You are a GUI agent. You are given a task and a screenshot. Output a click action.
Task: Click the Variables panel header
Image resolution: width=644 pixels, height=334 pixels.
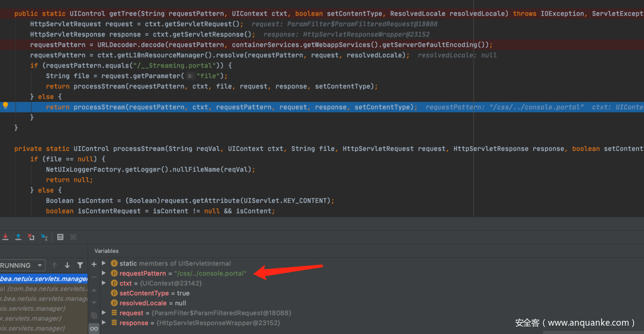tap(106, 251)
